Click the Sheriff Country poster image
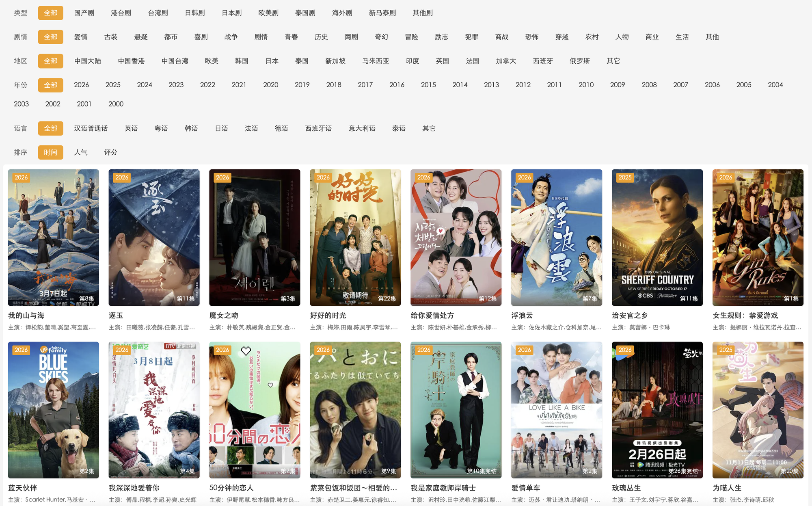812x506 pixels. pyautogui.click(x=657, y=237)
